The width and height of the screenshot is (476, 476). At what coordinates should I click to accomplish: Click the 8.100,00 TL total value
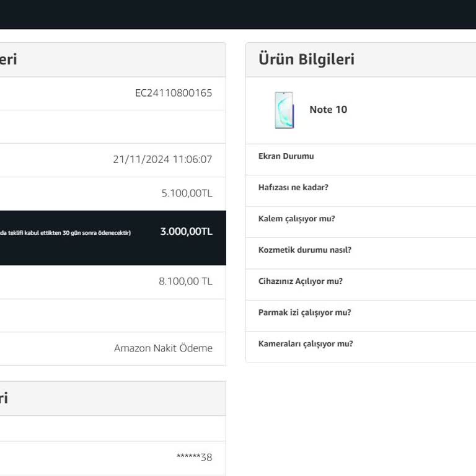coord(185,281)
